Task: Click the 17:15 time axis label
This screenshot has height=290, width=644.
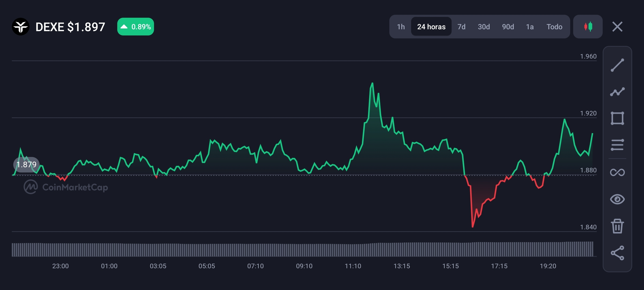Action: coord(499,266)
